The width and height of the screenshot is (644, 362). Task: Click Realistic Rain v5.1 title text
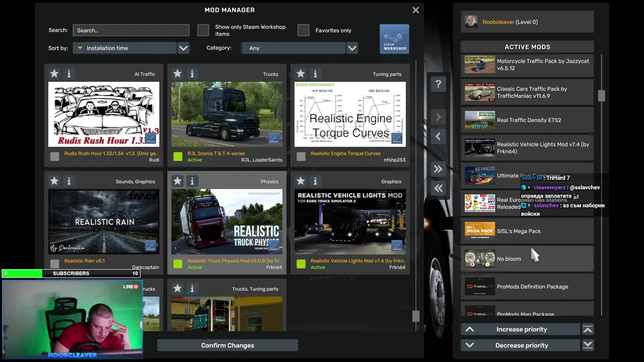(85, 261)
